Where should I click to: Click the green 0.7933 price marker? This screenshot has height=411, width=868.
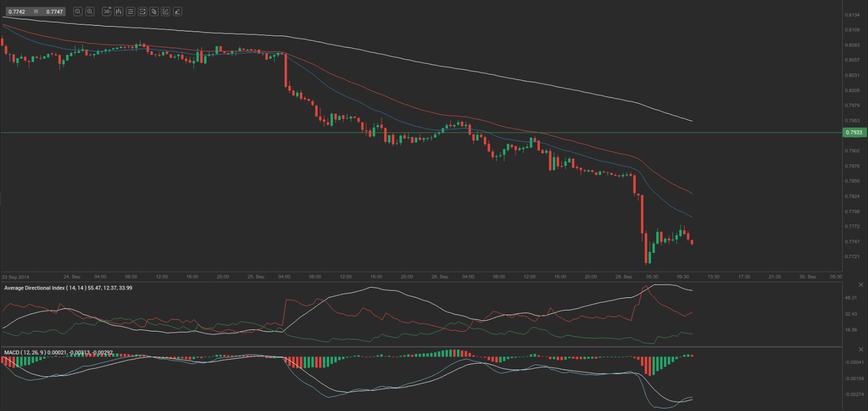click(854, 132)
